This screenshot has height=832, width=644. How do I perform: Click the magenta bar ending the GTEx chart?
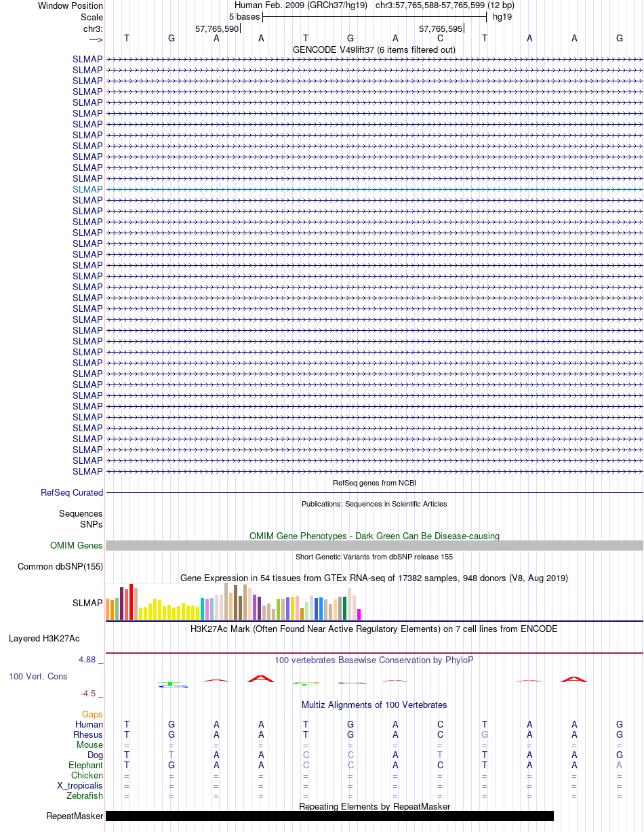(x=359, y=614)
